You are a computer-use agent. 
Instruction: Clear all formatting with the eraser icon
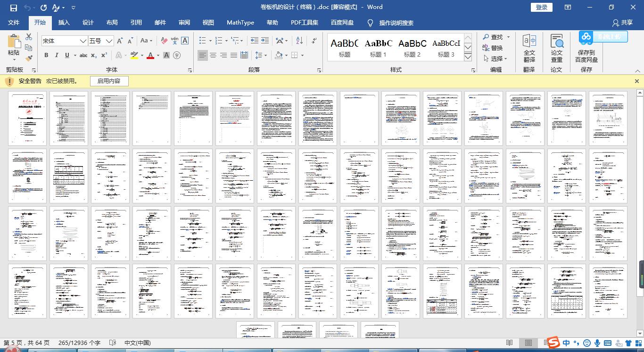(164, 41)
